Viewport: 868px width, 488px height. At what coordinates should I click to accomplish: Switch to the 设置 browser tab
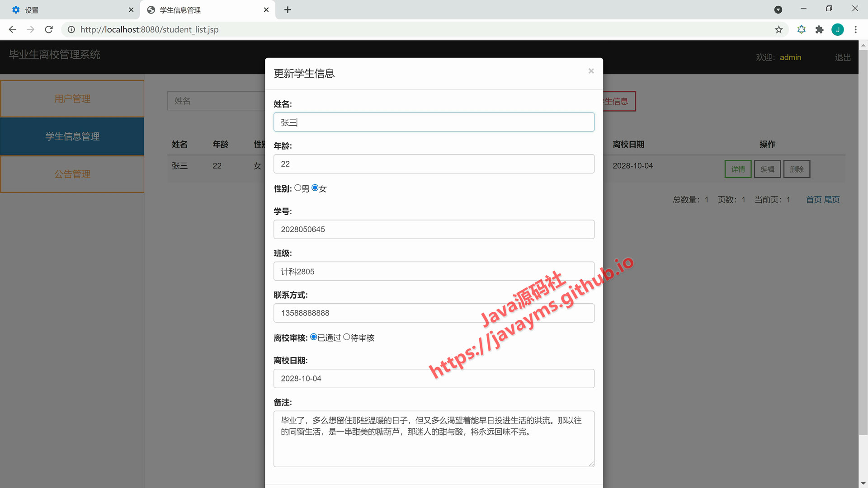[x=70, y=9]
